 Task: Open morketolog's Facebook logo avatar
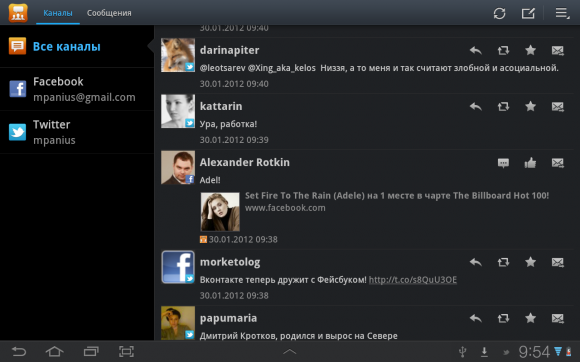coord(178,267)
